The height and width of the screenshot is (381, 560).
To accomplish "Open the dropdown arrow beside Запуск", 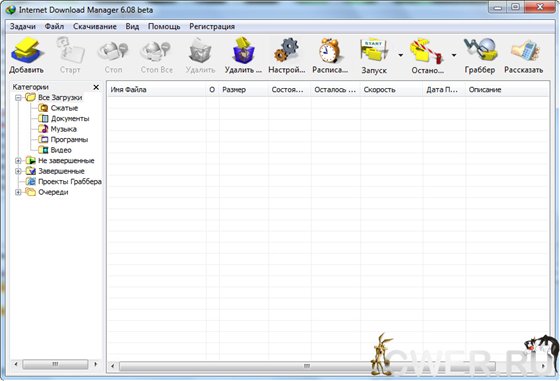I will 401,55.
